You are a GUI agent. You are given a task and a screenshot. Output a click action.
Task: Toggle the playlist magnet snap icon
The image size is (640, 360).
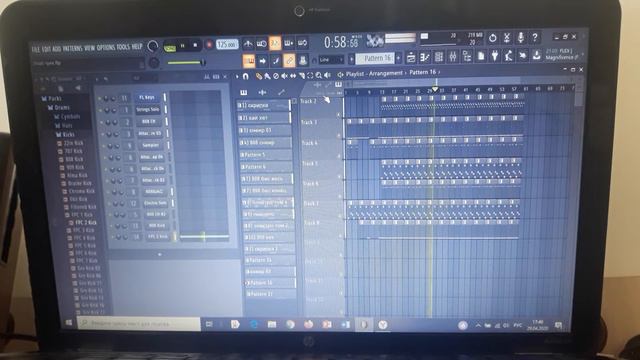246,76
